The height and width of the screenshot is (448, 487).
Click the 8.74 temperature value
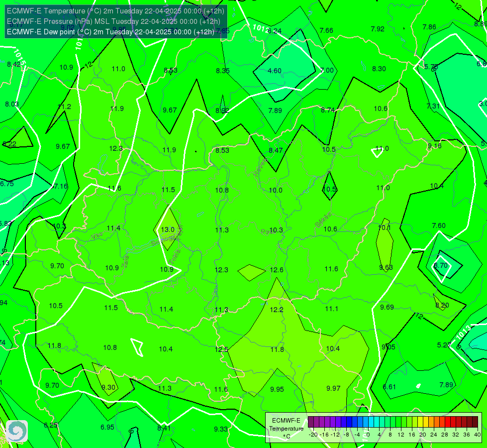point(328,110)
